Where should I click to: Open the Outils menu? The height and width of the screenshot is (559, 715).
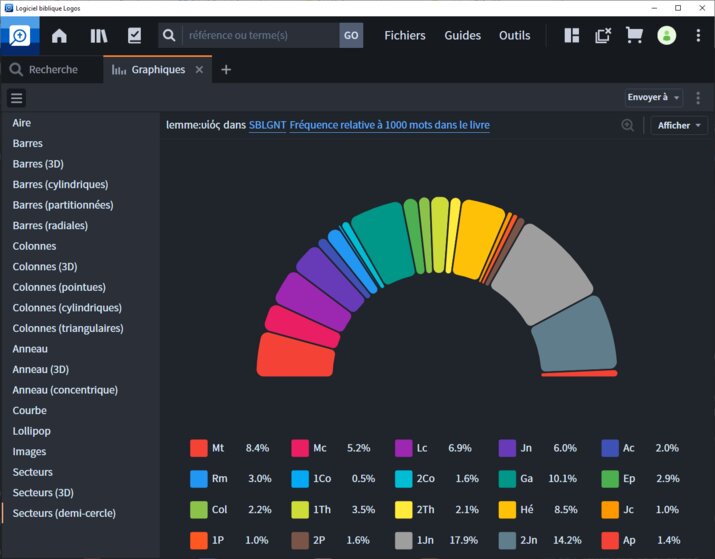pos(514,36)
